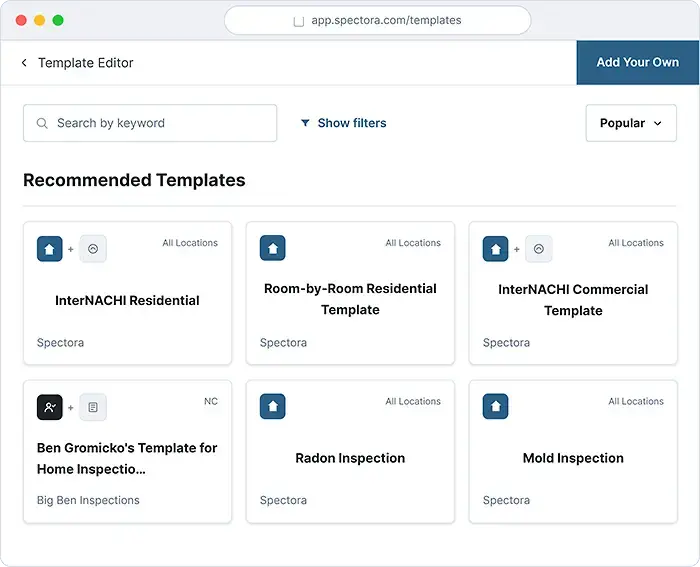Image resolution: width=700 pixels, height=567 pixels.
Task: Open the Mold Inspection template
Action: [x=573, y=451]
